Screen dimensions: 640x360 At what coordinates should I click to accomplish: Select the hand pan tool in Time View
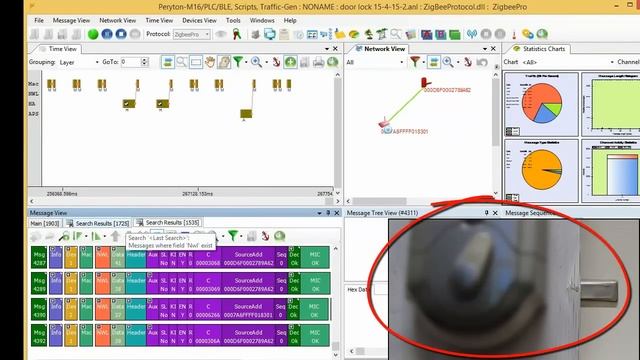click(210, 62)
